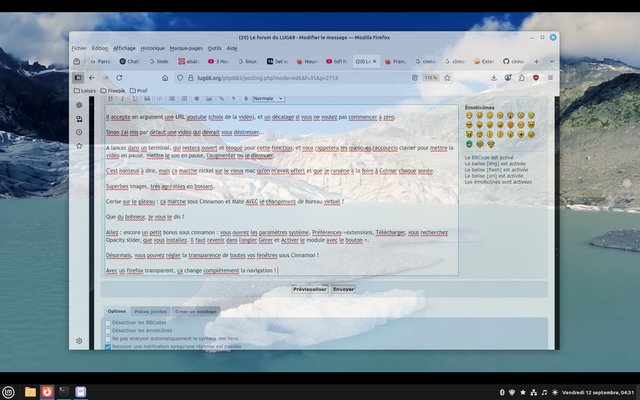
Task: Uncheck 'Recevoir une notification' checkbox
Action: click(x=108, y=347)
